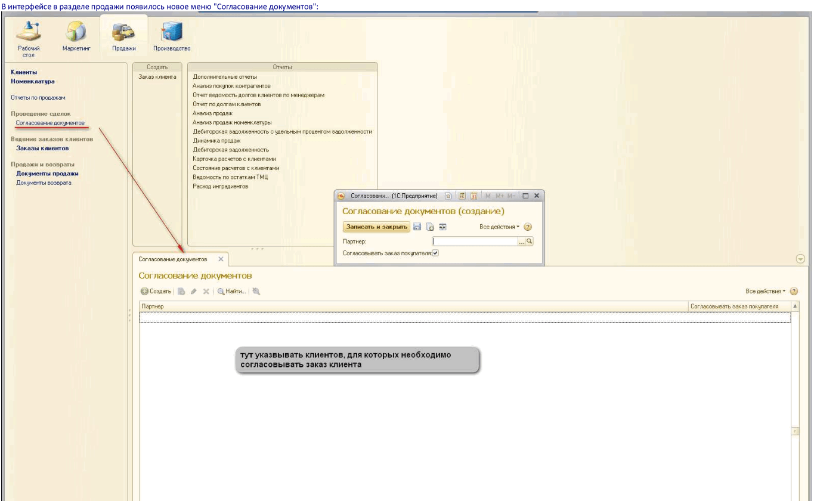Click inside the Партнер input field
This screenshot has height=504, width=814.
click(474, 242)
